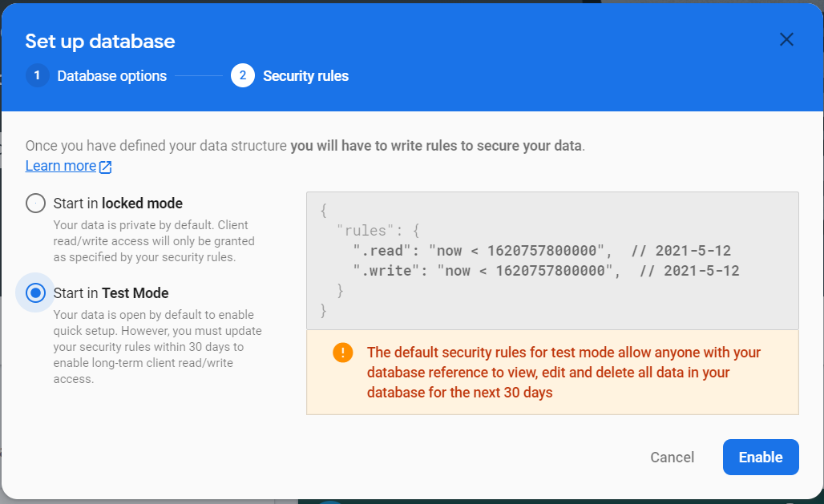Click the "Start in locked mode" label
This screenshot has width=824, height=504.
click(118, 204)
